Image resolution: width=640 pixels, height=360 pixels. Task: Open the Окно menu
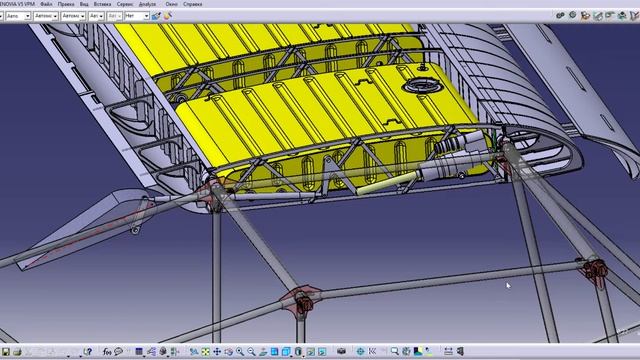171,4
